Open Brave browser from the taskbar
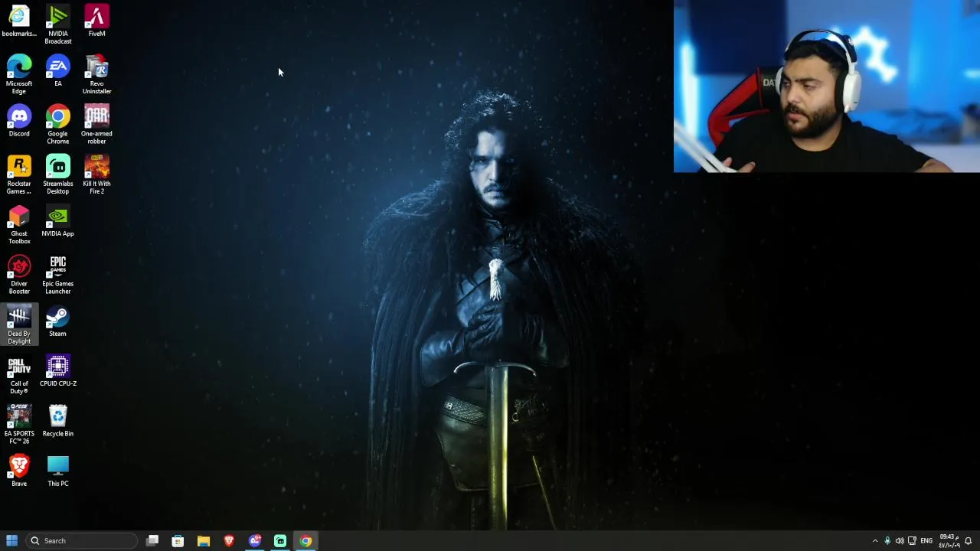The height and width of the screenshot is (551, 980). 229,541
